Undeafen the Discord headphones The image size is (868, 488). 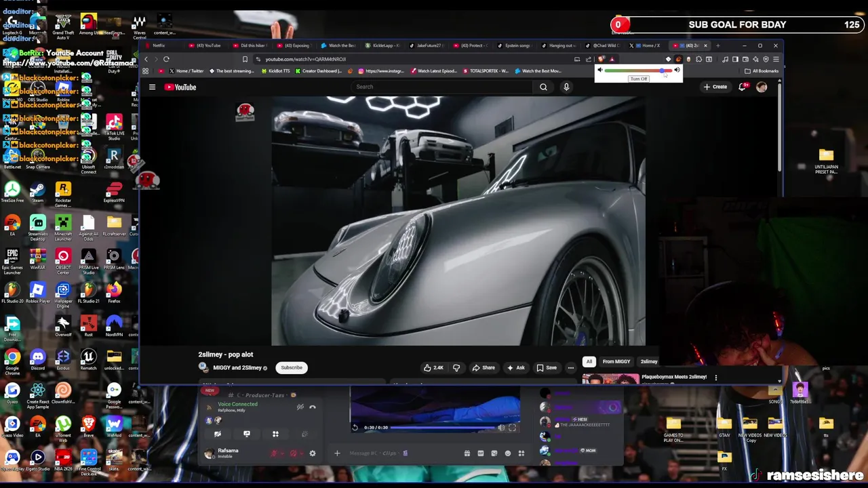coord(293,453)
